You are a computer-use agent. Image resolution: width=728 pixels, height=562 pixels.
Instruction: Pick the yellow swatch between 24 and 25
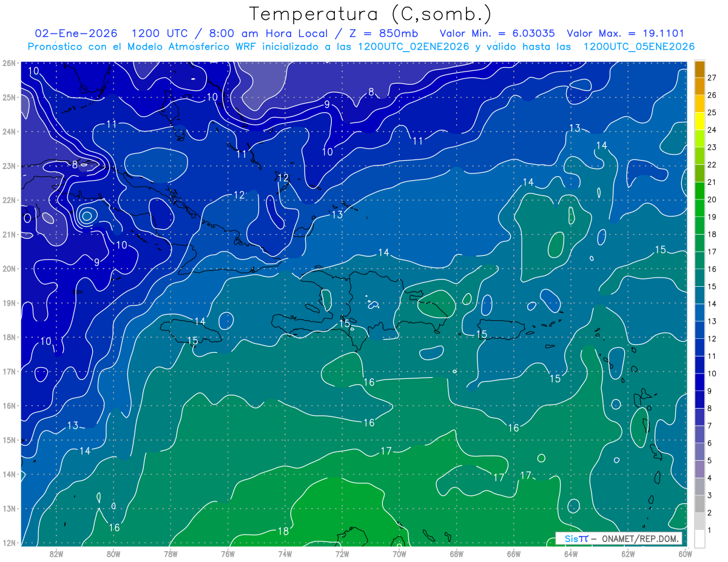tap(699, 121)
